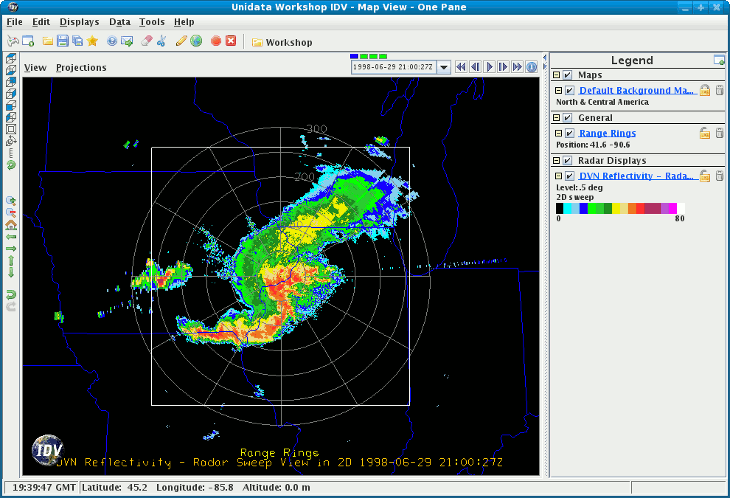Delete the DVN Reflectivity display with trash icon

(x=719, y=176)
